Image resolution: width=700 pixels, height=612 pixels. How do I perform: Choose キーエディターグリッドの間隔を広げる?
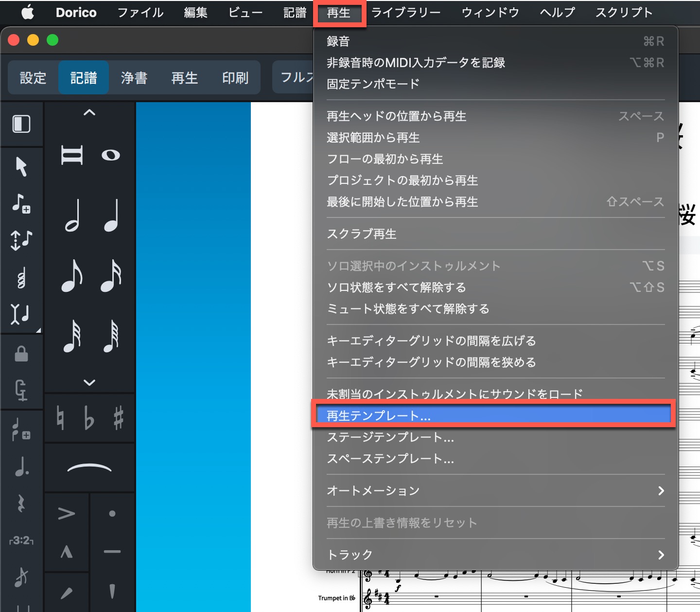(495, 341)
